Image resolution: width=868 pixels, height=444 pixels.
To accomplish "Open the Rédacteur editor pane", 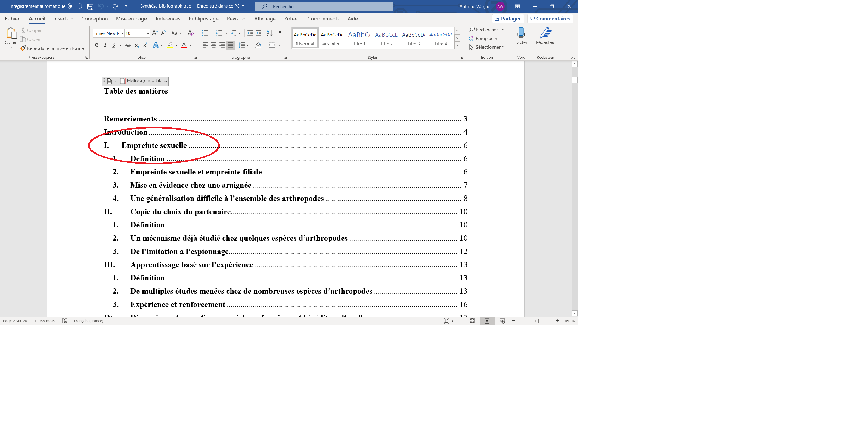I will click(546, 36).
